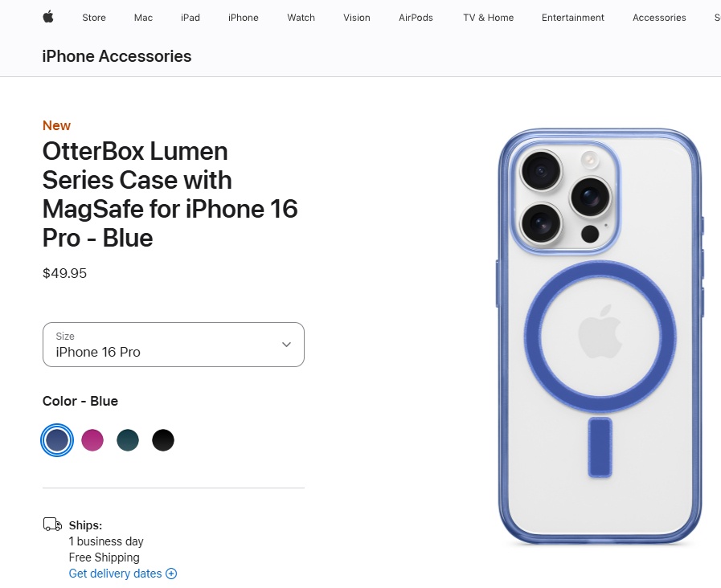The image size is (721, 588).
Task: Open the iPad navigation item
Action: (x=190, y=18)
